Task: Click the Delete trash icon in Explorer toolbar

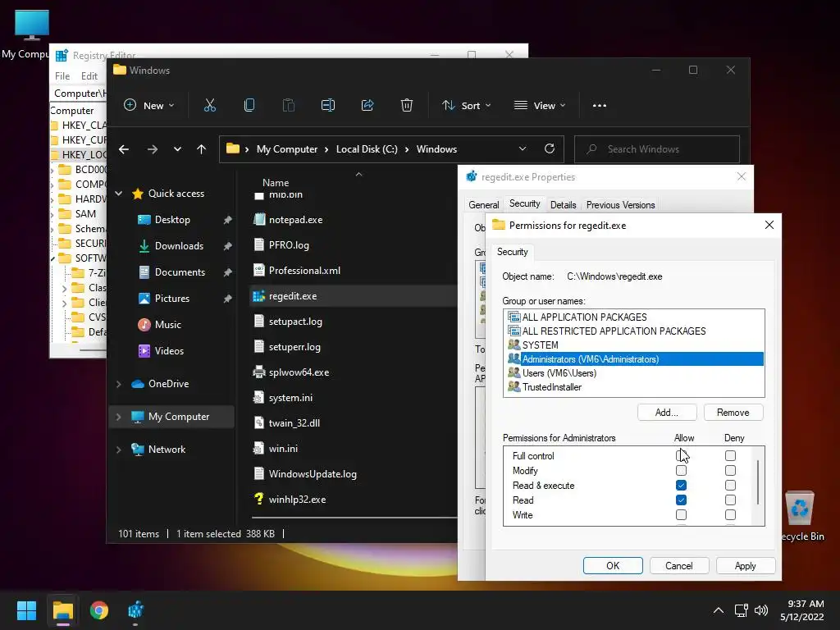Action: click(407, 105)
